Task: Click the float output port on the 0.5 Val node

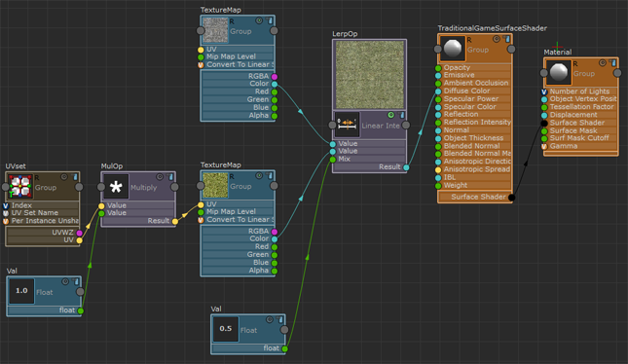Action: (x=284, y=348)
